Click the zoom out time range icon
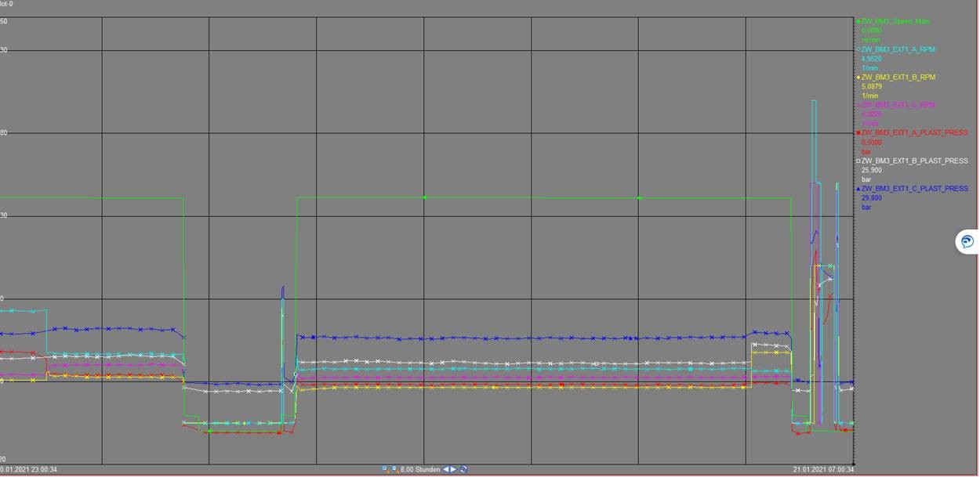980x477 pixels. pyautogui.click(x=394, y=469)
